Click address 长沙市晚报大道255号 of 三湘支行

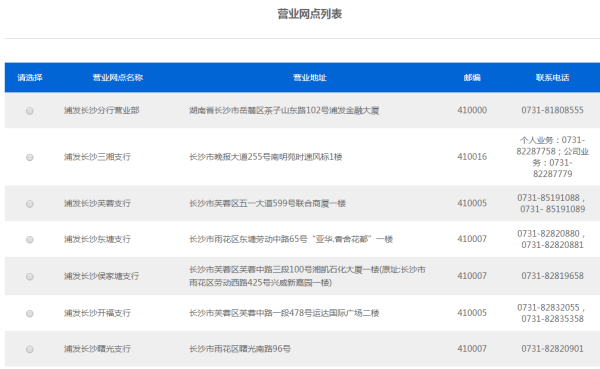(x=266, y=157)
